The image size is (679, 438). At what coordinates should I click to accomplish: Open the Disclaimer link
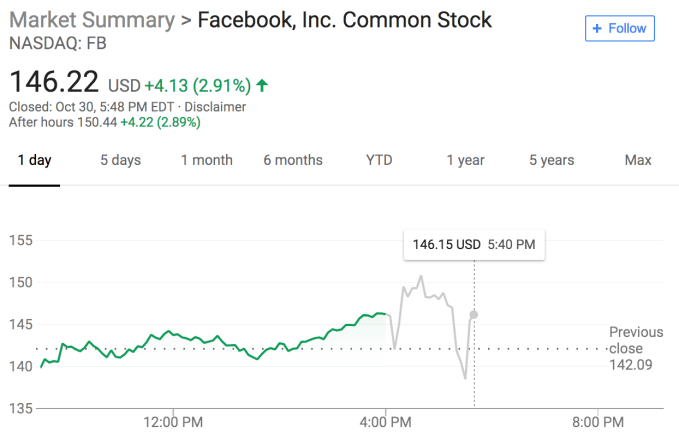coord(214,107)
